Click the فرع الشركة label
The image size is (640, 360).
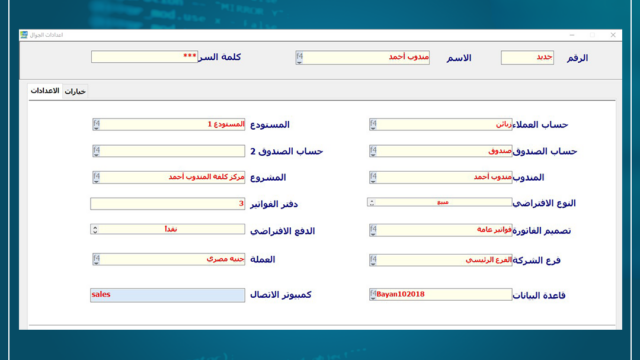(x=537, y=260)
